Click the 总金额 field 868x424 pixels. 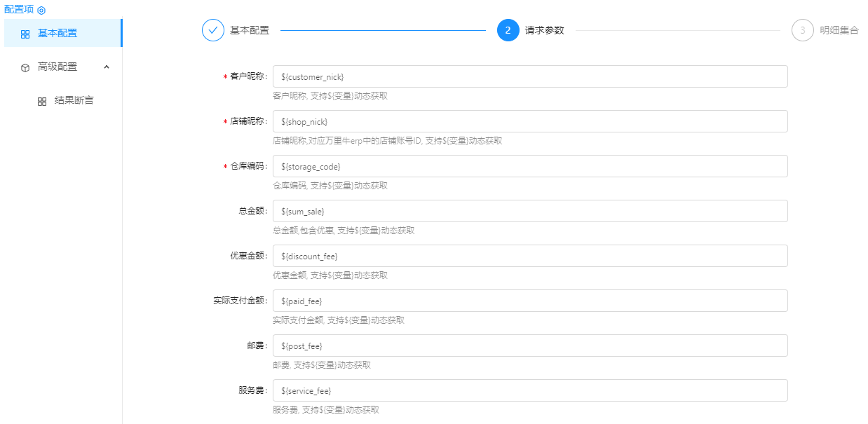[x=529, y=211]
